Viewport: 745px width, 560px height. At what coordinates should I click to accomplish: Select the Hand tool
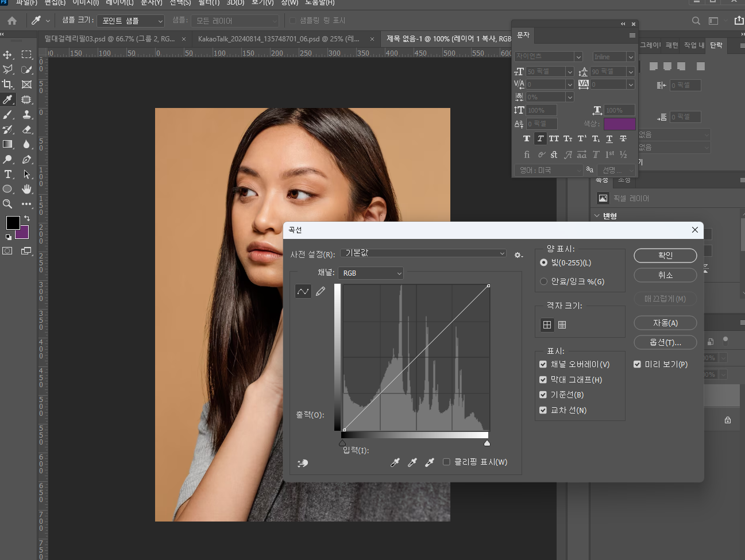pos(26,189)
